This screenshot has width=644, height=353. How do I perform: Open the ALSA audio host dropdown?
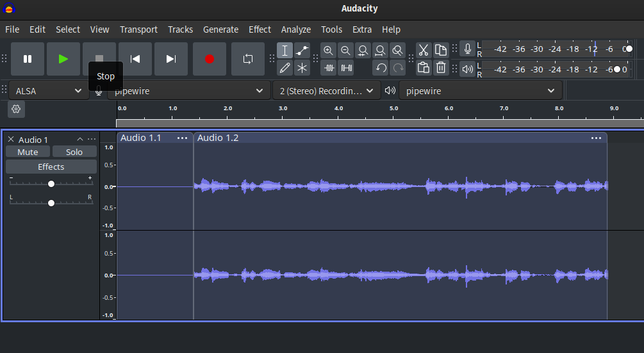click(x=48, y=91)
